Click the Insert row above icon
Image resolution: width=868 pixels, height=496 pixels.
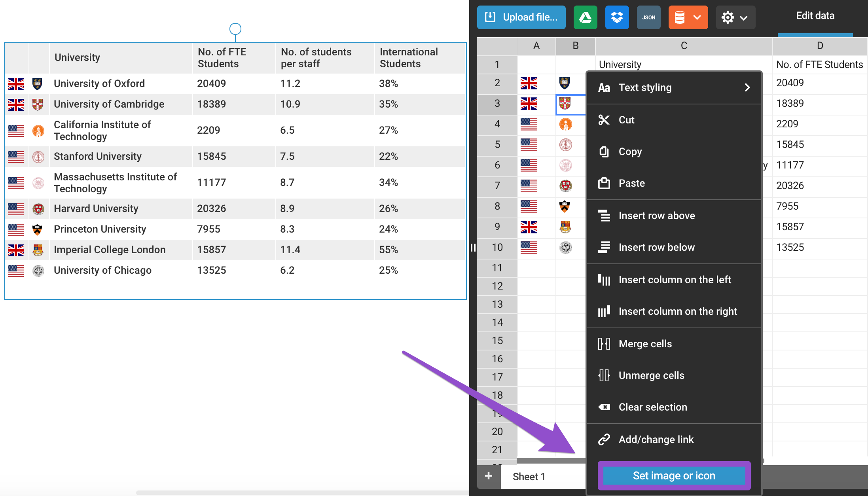(x=604, y=216)
